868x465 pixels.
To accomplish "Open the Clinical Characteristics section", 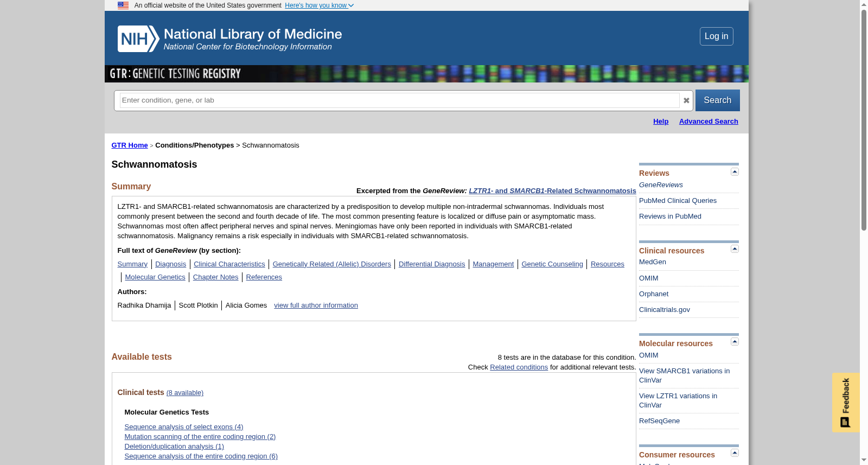I will pyautogui.click(x=229, y=264).
